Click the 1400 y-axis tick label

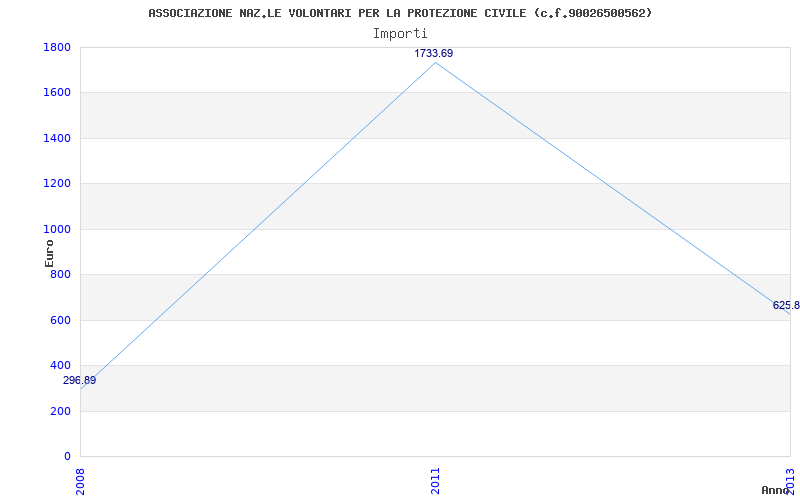(57, 138)
